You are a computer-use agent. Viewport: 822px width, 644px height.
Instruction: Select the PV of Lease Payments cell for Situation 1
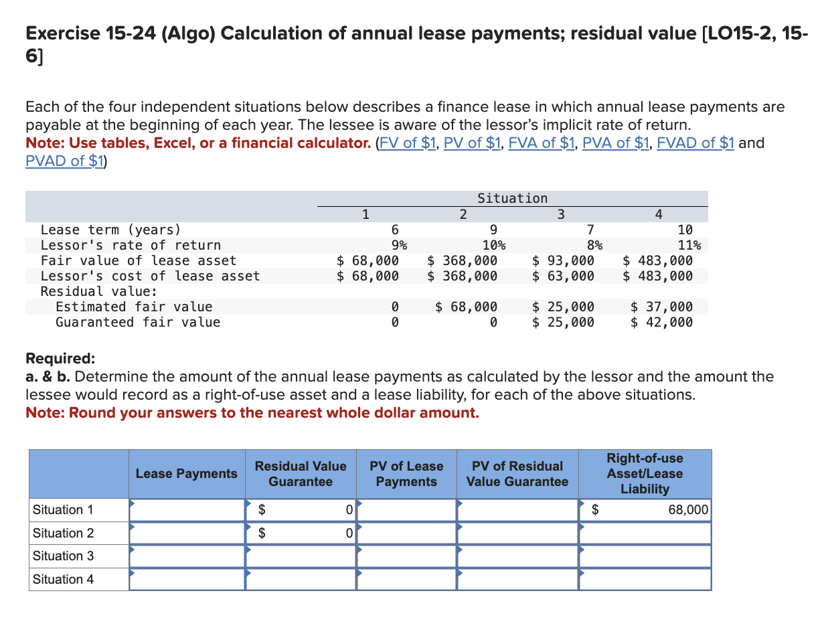(x=406, y=509)
